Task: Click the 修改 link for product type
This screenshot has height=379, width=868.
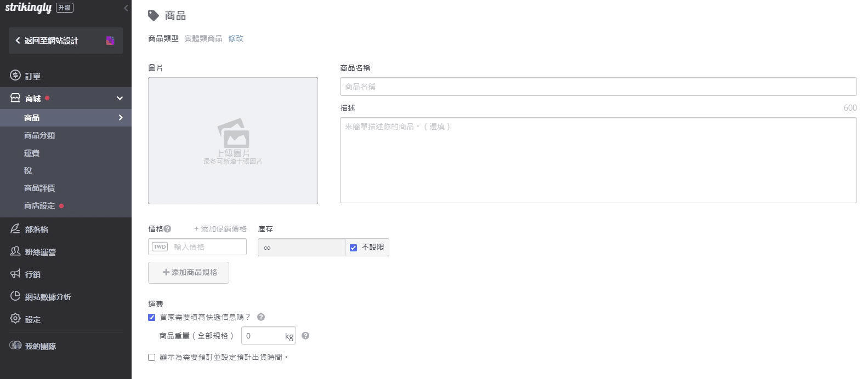Action: [x=236, y=38]
